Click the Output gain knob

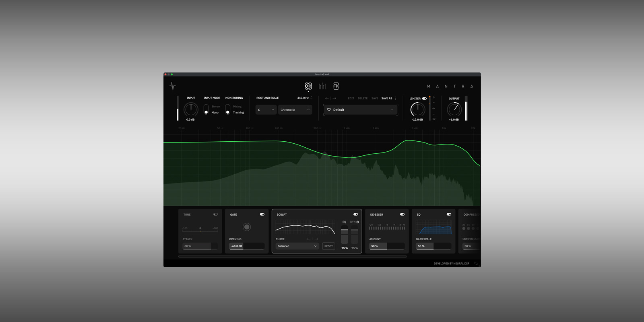click(454, 109)
